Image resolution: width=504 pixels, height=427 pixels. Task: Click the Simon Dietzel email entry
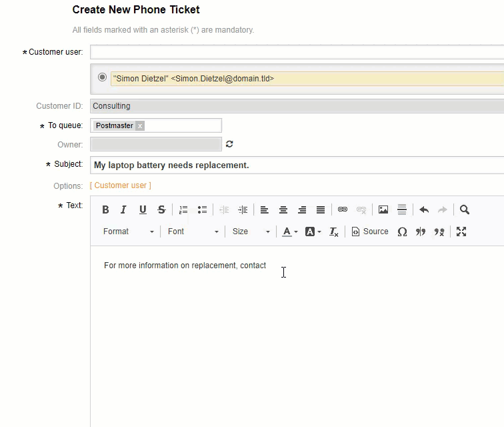[307, 79]
